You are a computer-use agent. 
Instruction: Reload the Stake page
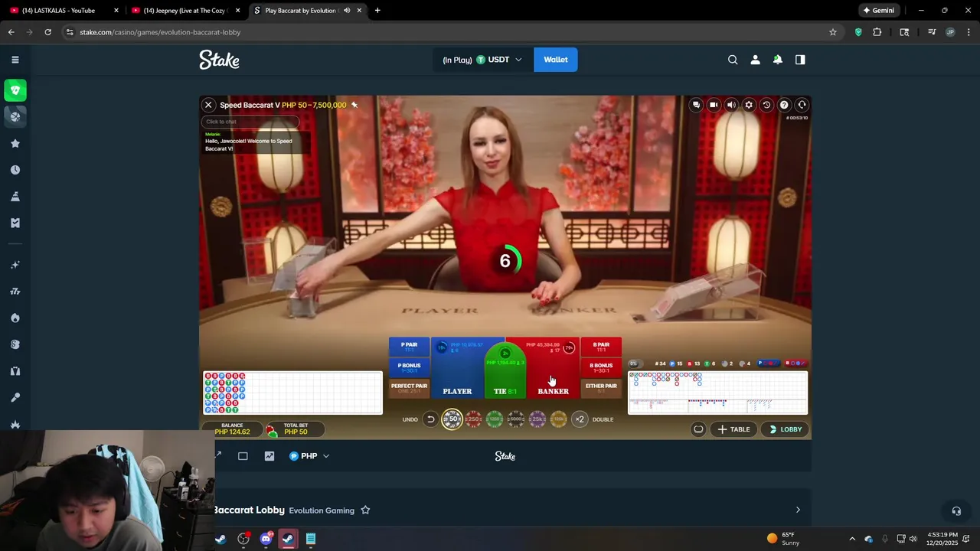tap(47, 32)
